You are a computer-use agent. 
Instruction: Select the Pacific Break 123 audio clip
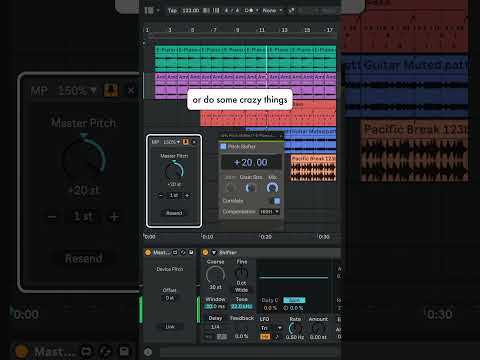click(x=313, y=168)
